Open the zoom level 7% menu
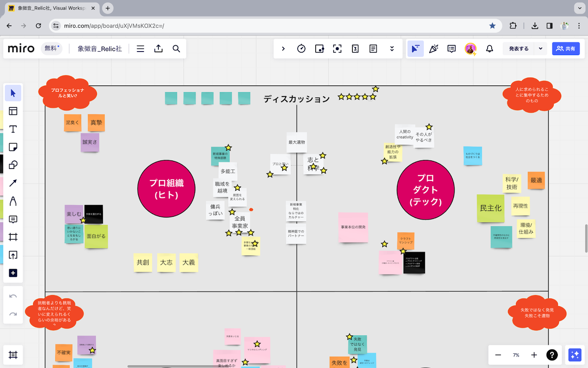 click(516, 355)
